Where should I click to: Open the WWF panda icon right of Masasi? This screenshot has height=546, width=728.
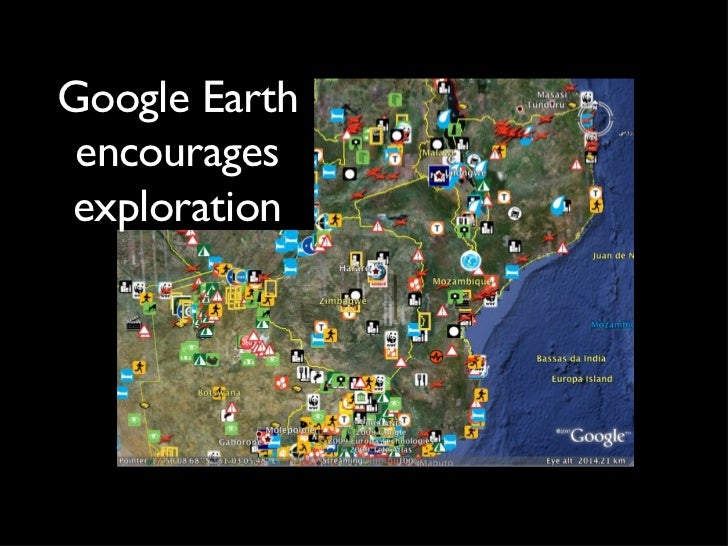point(586,98)
